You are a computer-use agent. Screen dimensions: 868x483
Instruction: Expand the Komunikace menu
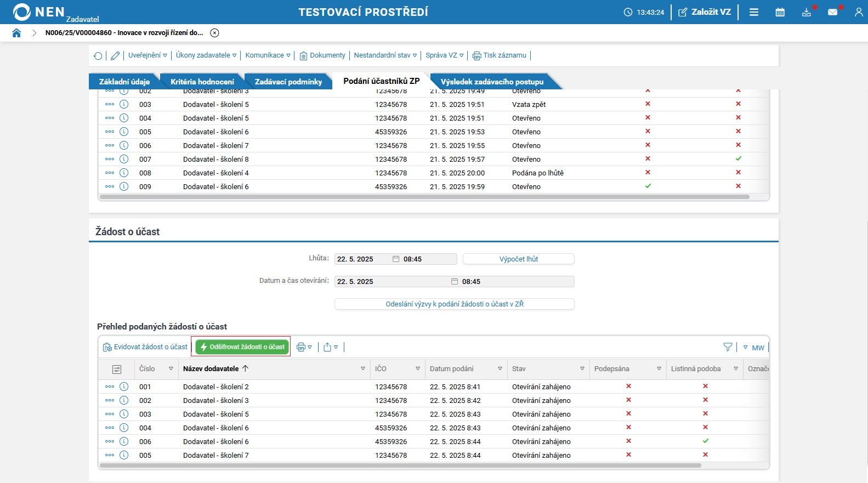(x=268, y=55)
